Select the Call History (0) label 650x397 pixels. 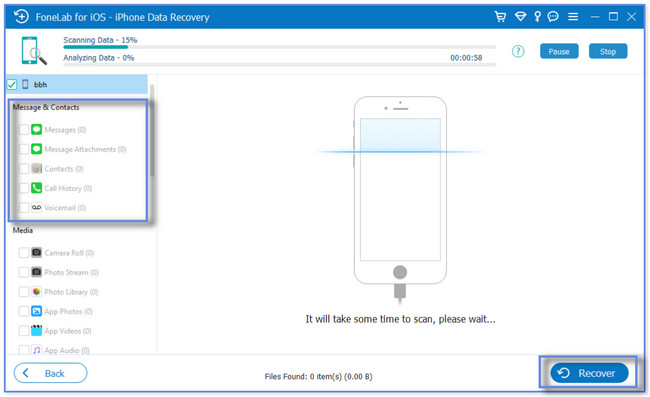coord(68,188)
